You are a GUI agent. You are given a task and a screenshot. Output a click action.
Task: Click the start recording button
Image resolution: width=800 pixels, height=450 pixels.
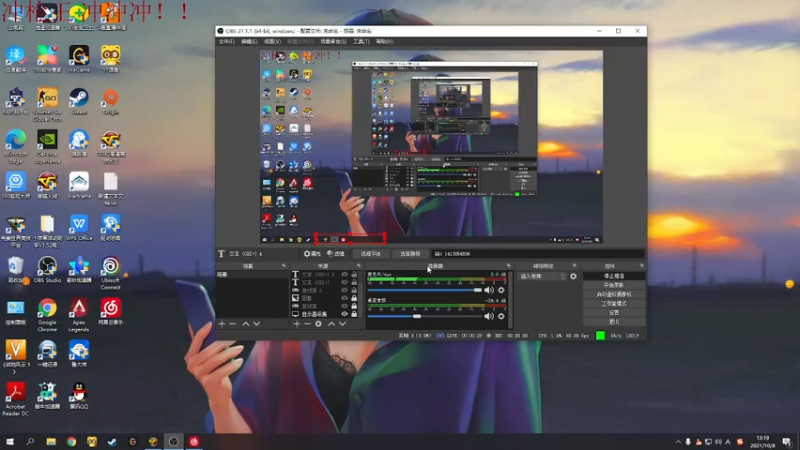(x=614, y=285)
